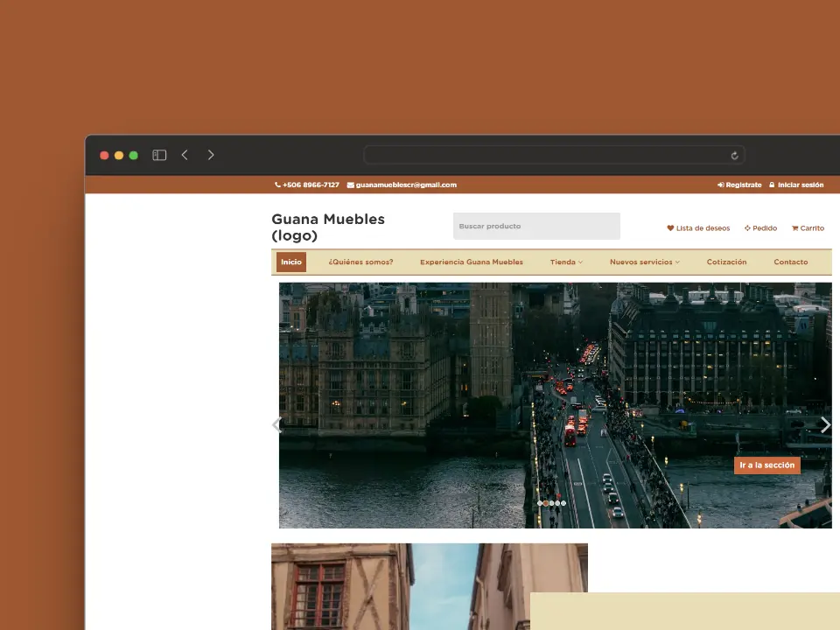840x630 pixels.
Task: Select the middle carousel indicator dot
Action: (551, 503)
